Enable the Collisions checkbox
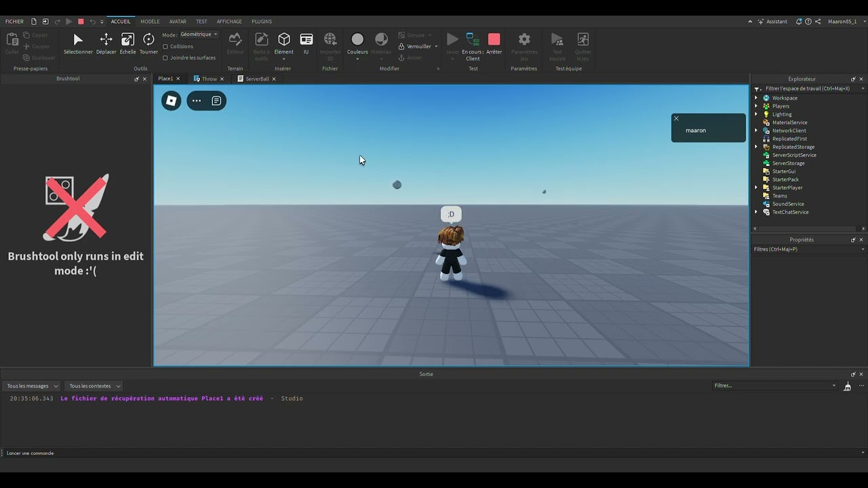The image size is (868, 488). [x=165, y=47]
